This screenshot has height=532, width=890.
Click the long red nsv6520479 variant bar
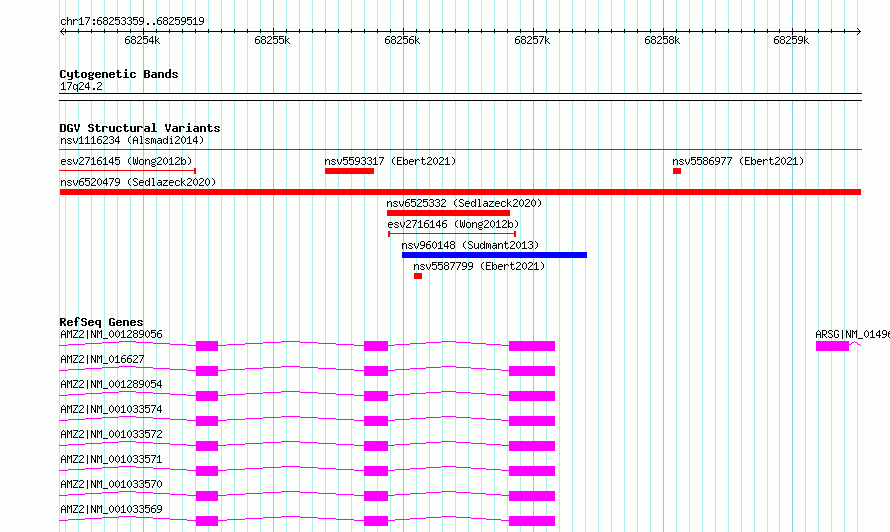[x=460, y=192]
